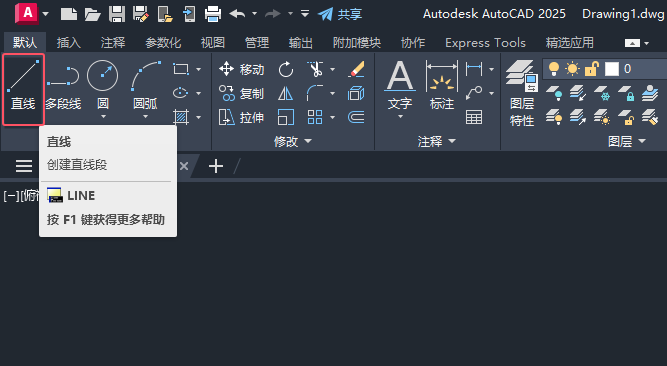Click the Isolate layer icon

click(x=578, y=93)
